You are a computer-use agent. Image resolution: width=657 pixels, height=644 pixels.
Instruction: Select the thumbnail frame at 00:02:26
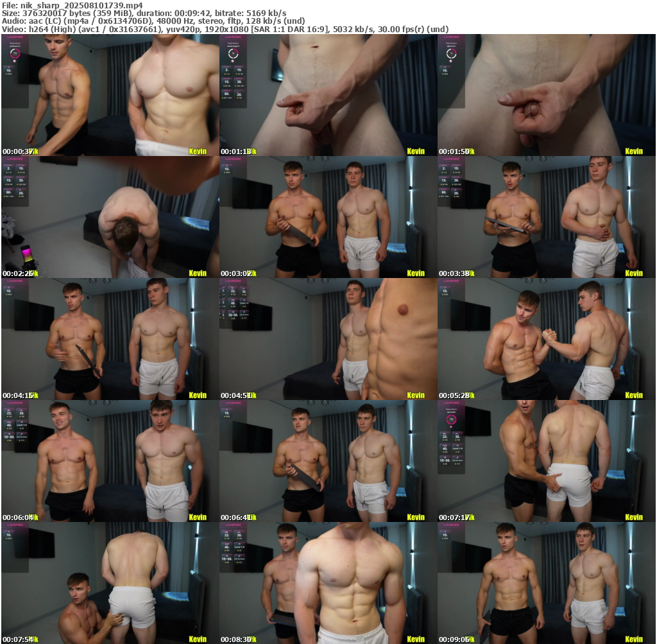coord(110,217)
